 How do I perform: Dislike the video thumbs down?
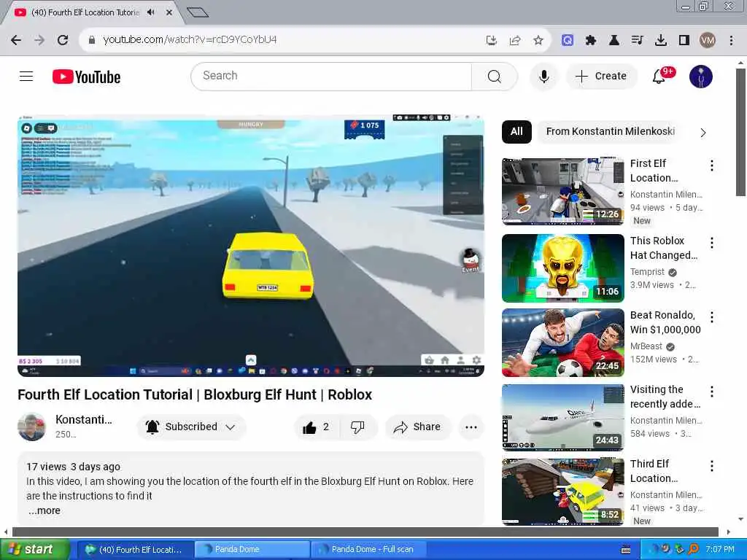tap(357, 427)
